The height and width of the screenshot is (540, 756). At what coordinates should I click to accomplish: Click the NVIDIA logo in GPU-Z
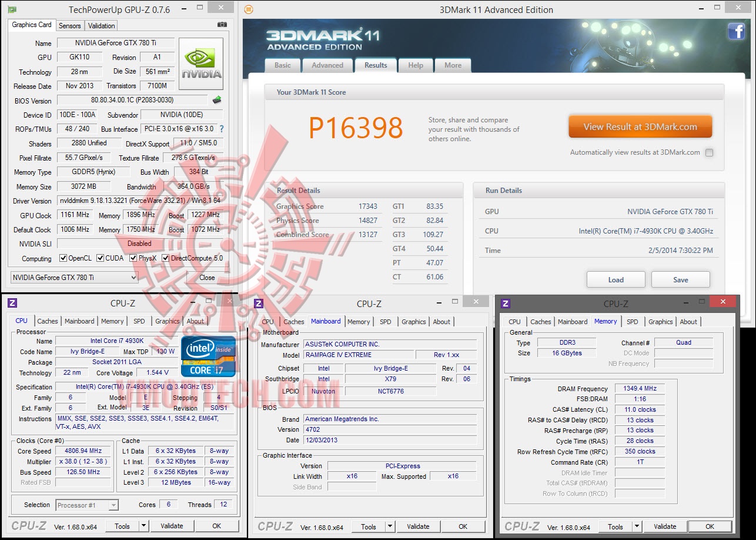pyautogui.click(x=201, y=64)
